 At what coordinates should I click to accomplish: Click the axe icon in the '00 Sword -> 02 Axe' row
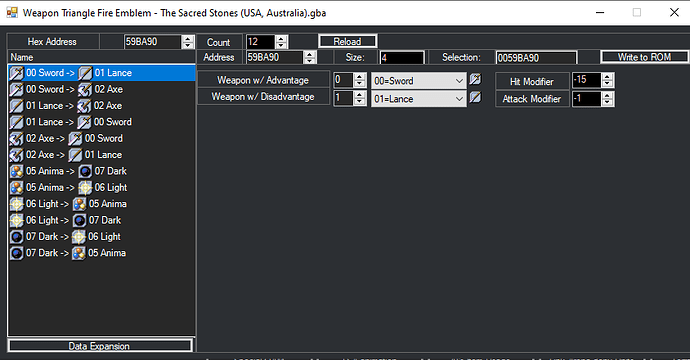coord(85,90)
